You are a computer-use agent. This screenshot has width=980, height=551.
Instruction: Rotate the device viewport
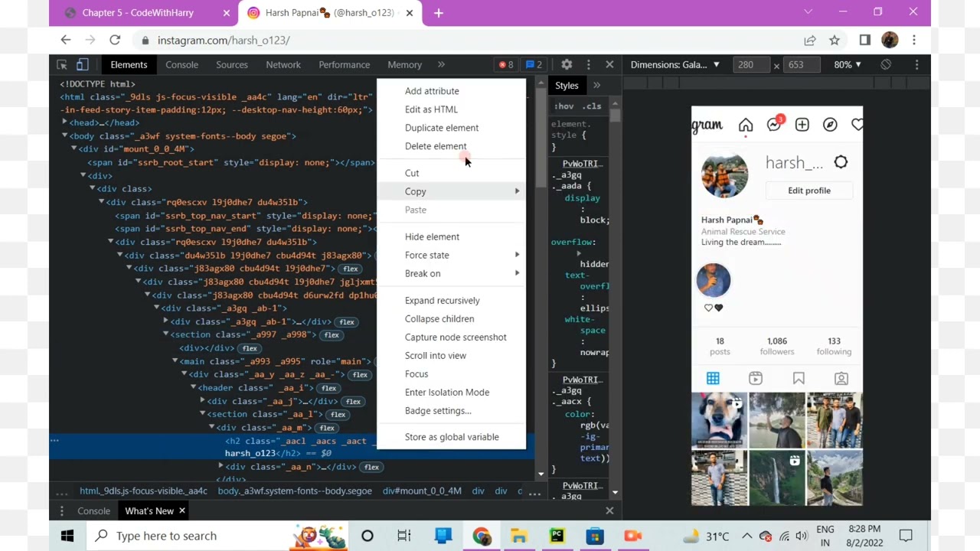point(886,64)
